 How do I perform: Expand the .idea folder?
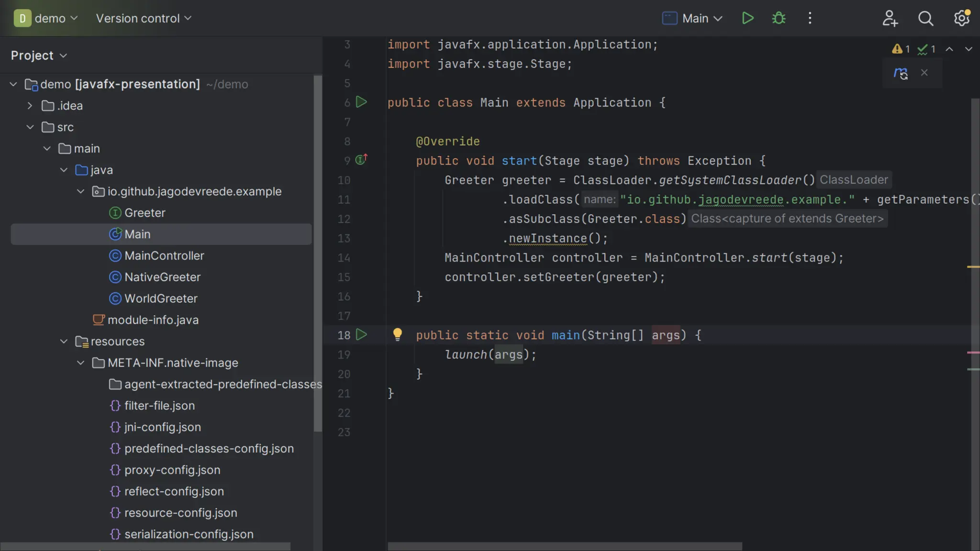tap(30, 106)
